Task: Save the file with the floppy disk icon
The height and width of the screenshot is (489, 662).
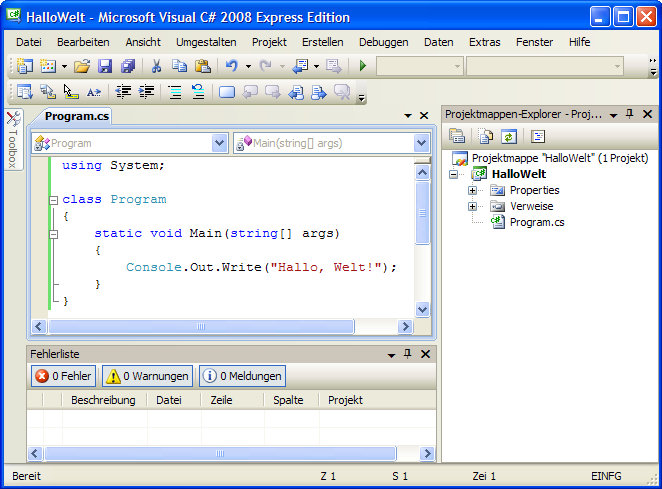Action: pos(105,66)
